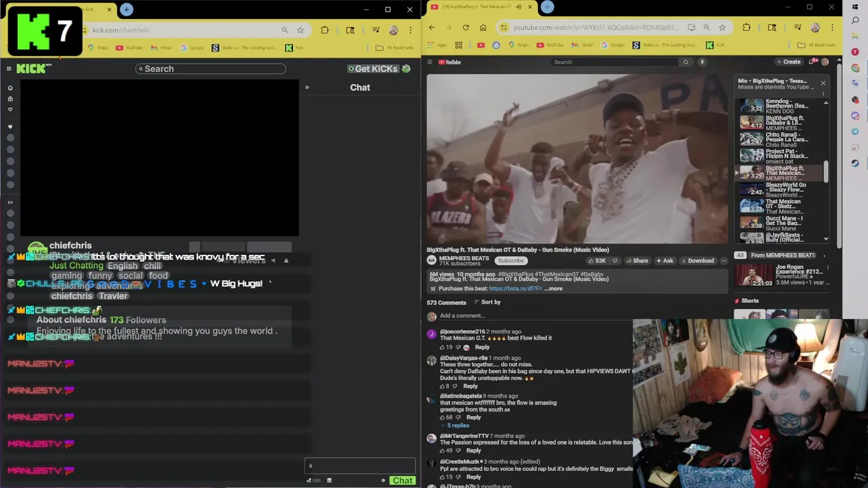Screen dimensions: 868x488
Task: Mute the YouTube tab via speaker icon
Action: [519, 7]
